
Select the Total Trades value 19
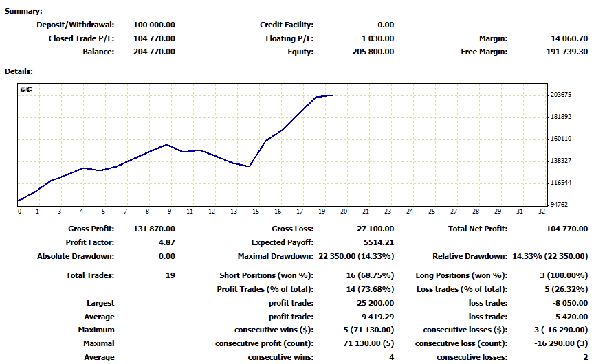(170, 276)
